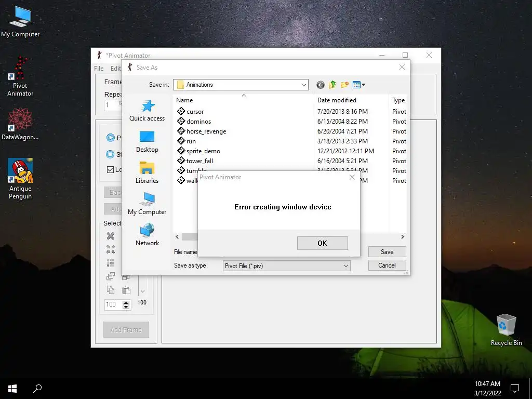Click the cursor file's pivot icon
The image size is (532, 399).
(x=181, y=111)
